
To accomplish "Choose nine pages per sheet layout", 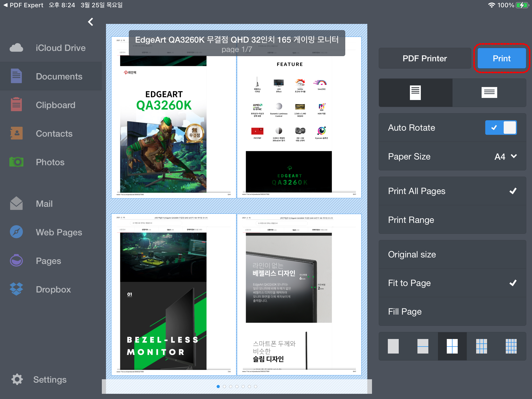I will tap(481, 346).
